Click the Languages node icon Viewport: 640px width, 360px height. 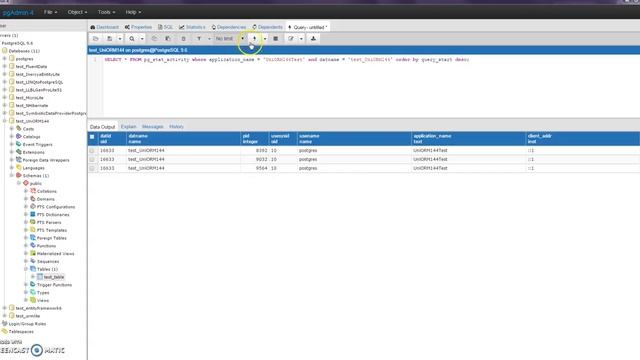pyautogui.click(x=18, y=167)
